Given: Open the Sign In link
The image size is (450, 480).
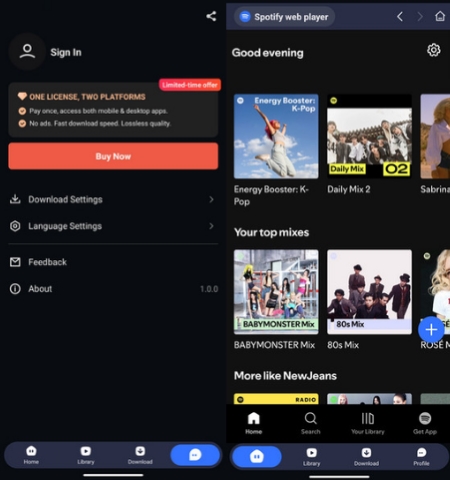Looking at the screenshot, I should click(x=66, y=52).
